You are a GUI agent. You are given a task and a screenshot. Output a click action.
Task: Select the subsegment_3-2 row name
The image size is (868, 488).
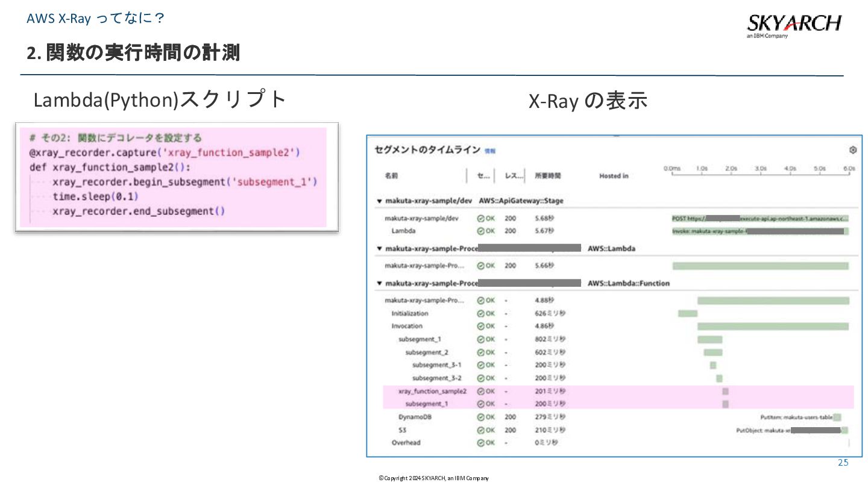point(437,378)
